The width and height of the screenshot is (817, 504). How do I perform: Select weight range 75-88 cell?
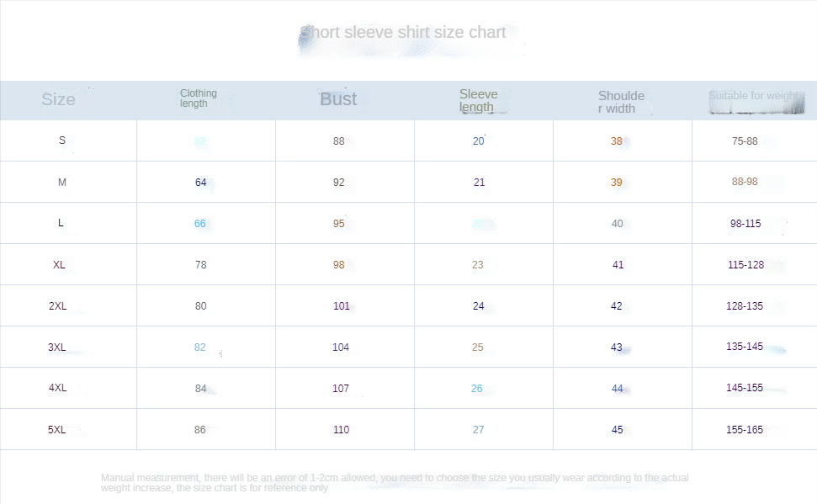[x=745, y=141]
